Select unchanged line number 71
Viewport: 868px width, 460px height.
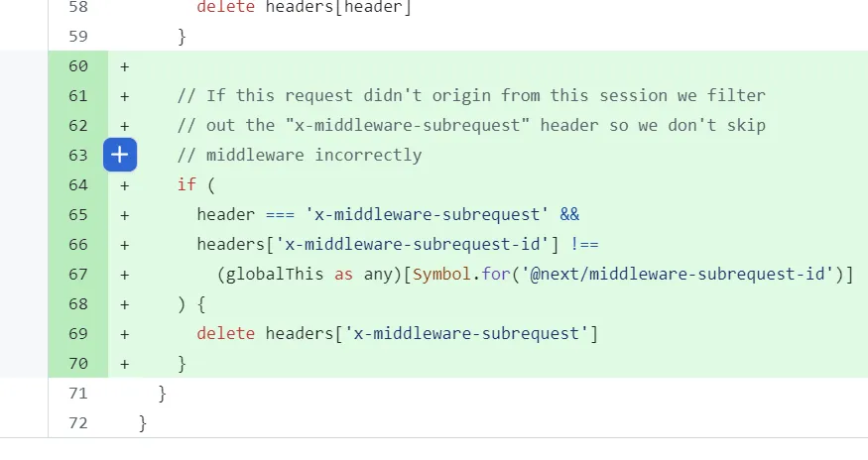pyautogui.click(x=78, y=394)
